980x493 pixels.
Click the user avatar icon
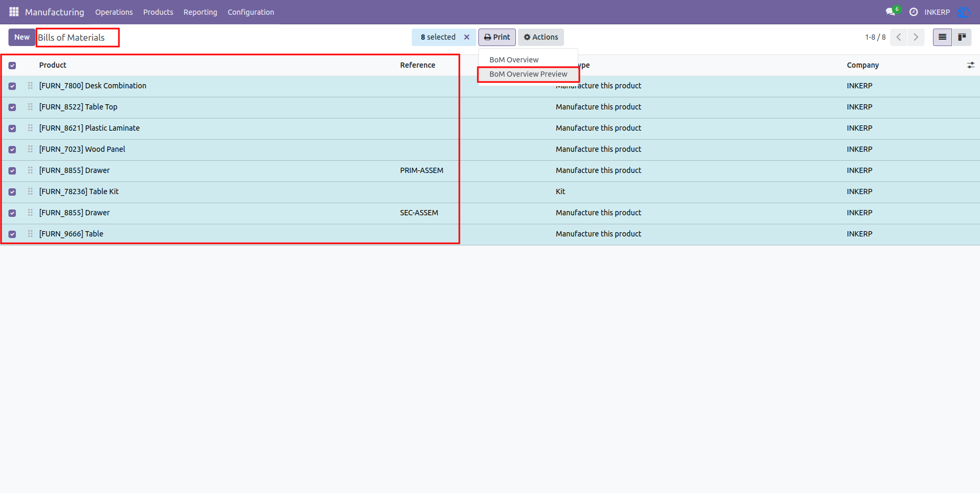(964, 12)
